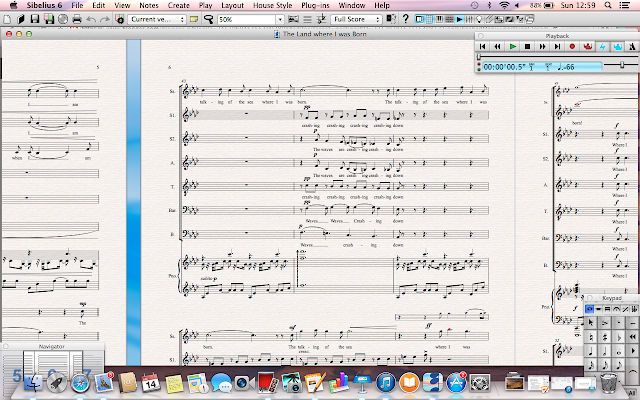The height and width of the screenshot is (400, 640).
Task: Toggle the Mixer window toolbar button
Action: pos(469,19)
